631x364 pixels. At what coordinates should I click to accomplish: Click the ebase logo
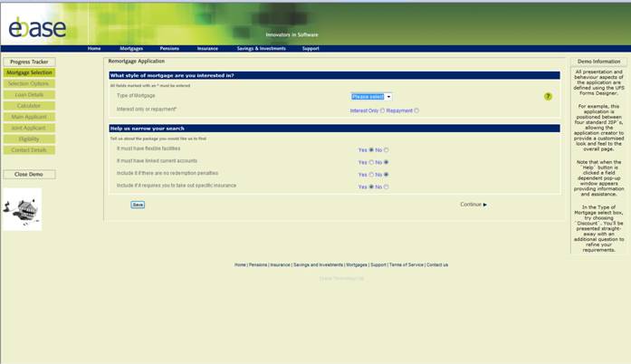point(37,27)
